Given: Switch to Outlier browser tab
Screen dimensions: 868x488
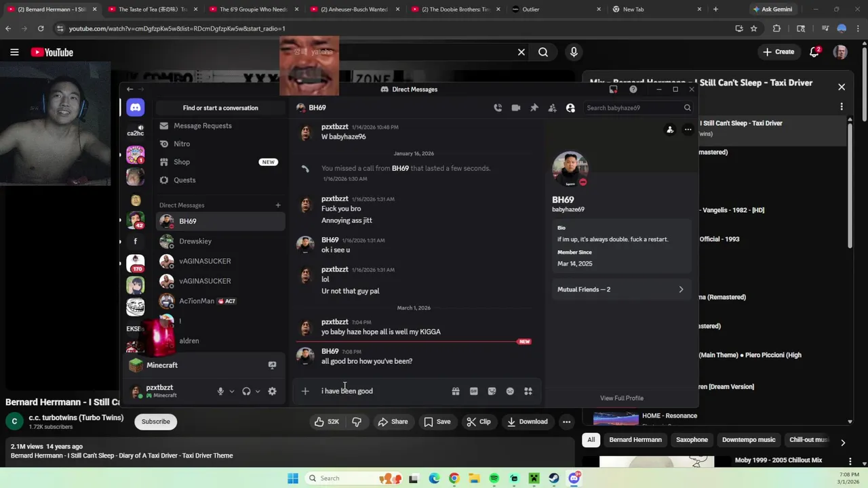Looking at the screenshot, I should pos(557,9).
